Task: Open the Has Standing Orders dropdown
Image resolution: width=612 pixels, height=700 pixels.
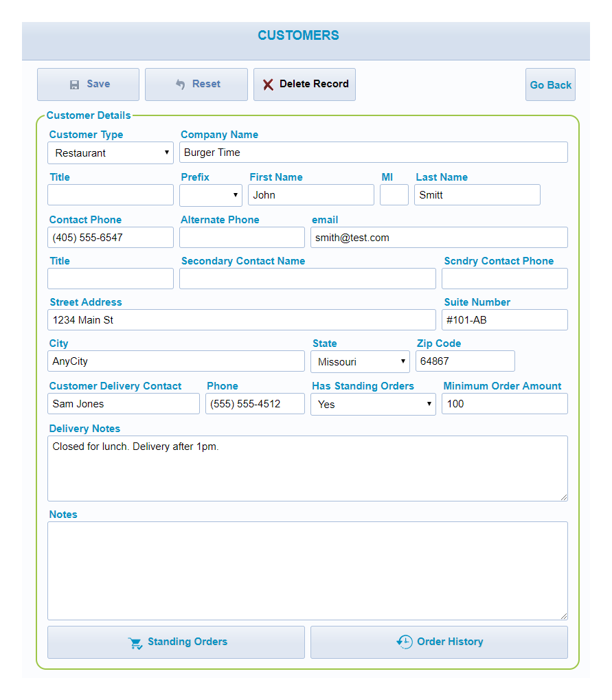Action: 373,405
